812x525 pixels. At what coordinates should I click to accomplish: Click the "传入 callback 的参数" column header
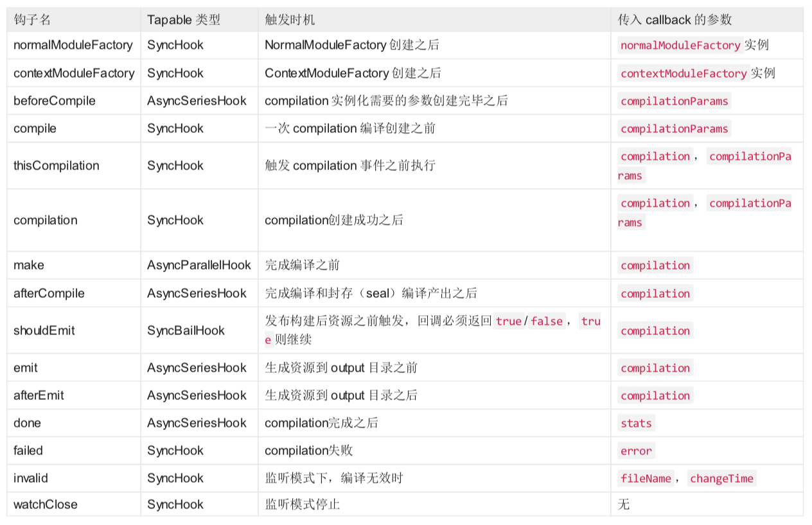pyautogui.click(x=675, y=20)
